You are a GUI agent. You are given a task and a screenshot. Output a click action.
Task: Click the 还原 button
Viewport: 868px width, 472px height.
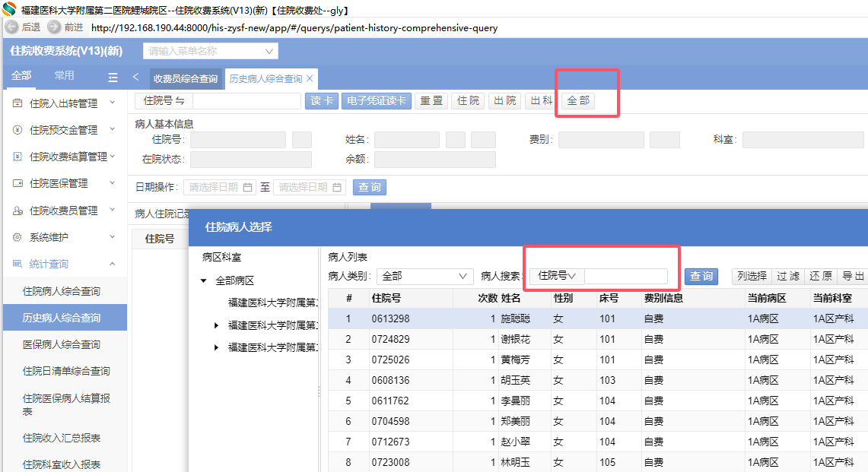click(821, 276)
